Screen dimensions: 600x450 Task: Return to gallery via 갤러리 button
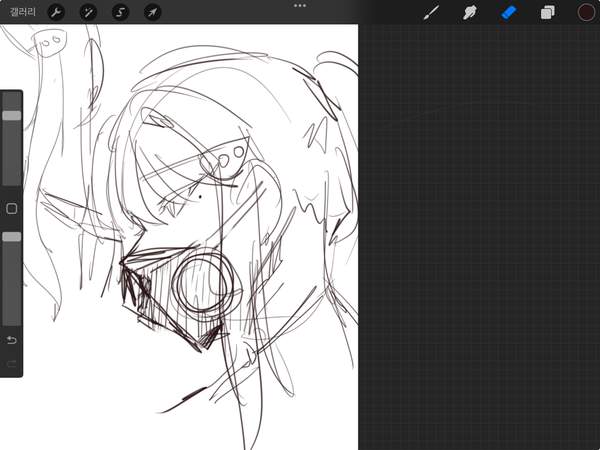point(22,12)
